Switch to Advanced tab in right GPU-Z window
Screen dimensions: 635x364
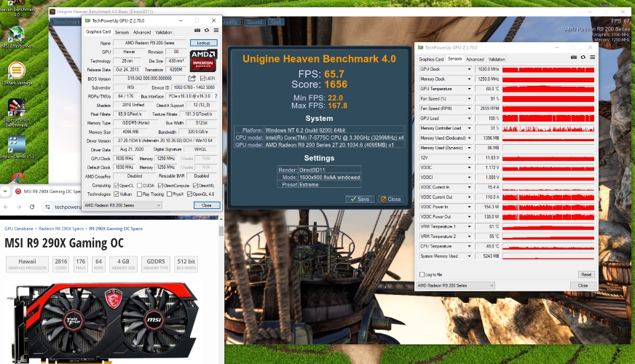click(475, 59)
